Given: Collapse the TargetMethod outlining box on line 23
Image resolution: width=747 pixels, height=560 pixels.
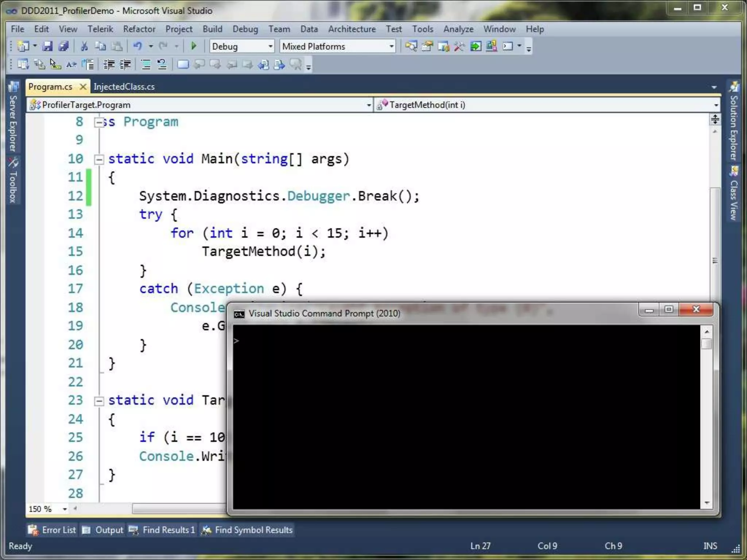Looking at the screenshot, I should point(99,401).
